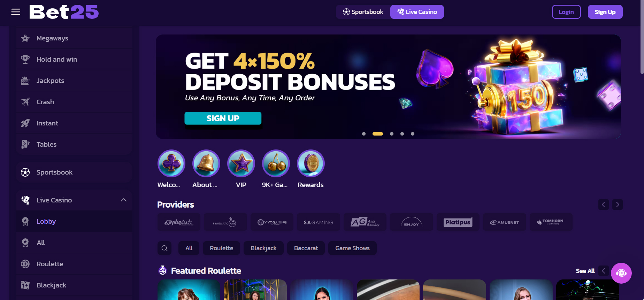Click the SIGN UP banner button
Image resolution: width=644 pixels, height=300 pixels.
223,118
